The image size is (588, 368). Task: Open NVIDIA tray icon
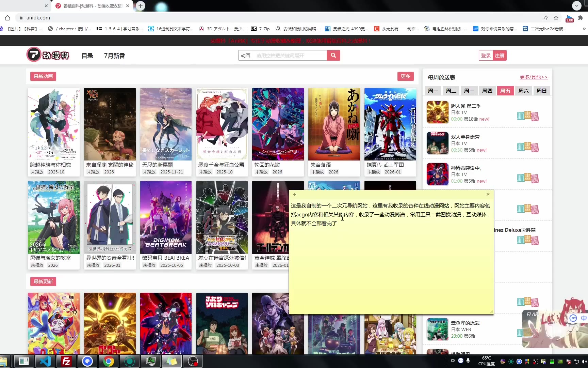560,362
